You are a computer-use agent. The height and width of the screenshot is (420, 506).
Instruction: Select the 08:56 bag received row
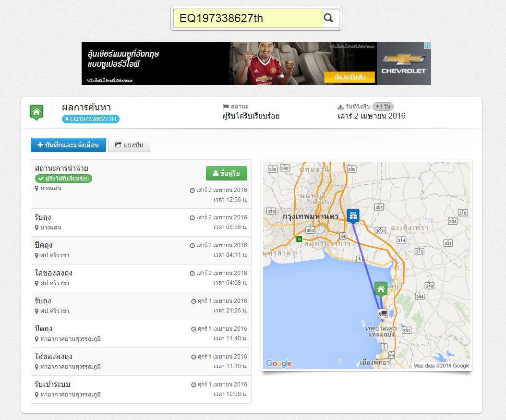(x=141, y=222)
